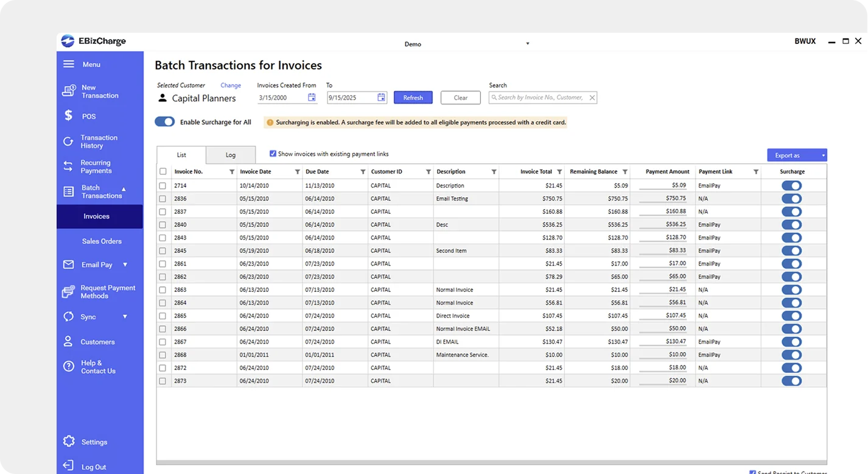Click the Refresh button
The width and height of the screenshot is (868, 474).
(x=413, y=97)
